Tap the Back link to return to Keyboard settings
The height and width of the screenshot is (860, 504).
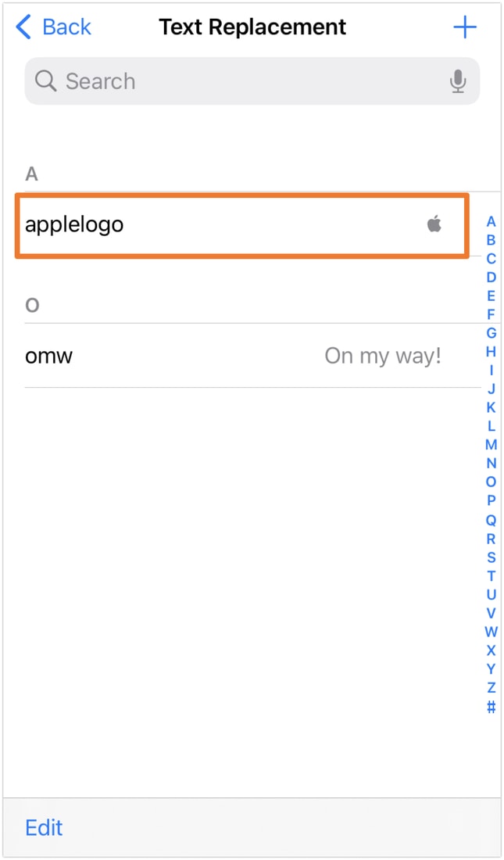point(67,26)
